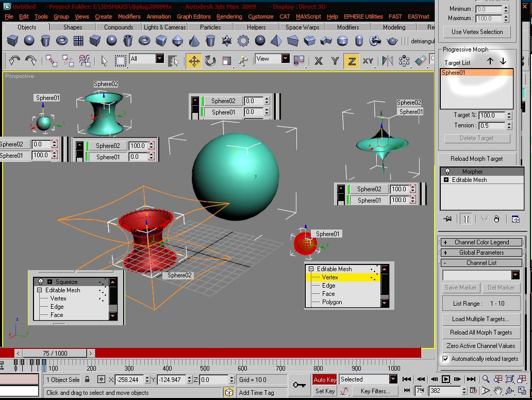Toggle the Auto Key animation mode
The height and width of the screenshot is (400, 532).
point(325,380)
